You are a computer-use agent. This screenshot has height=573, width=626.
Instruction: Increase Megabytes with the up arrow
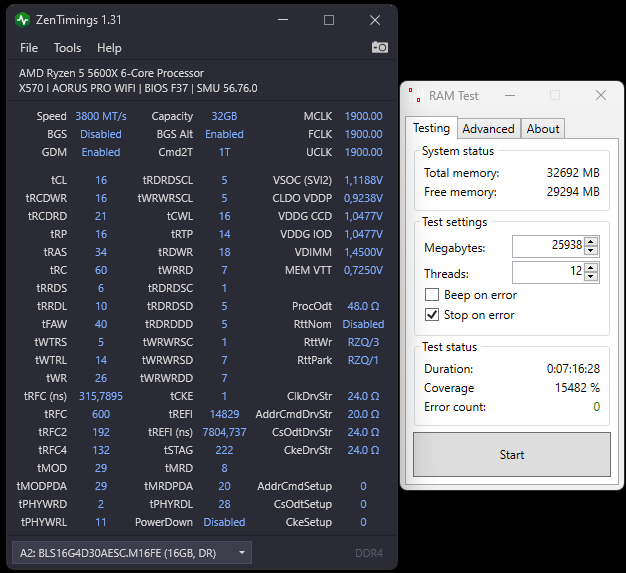[591, 241]
